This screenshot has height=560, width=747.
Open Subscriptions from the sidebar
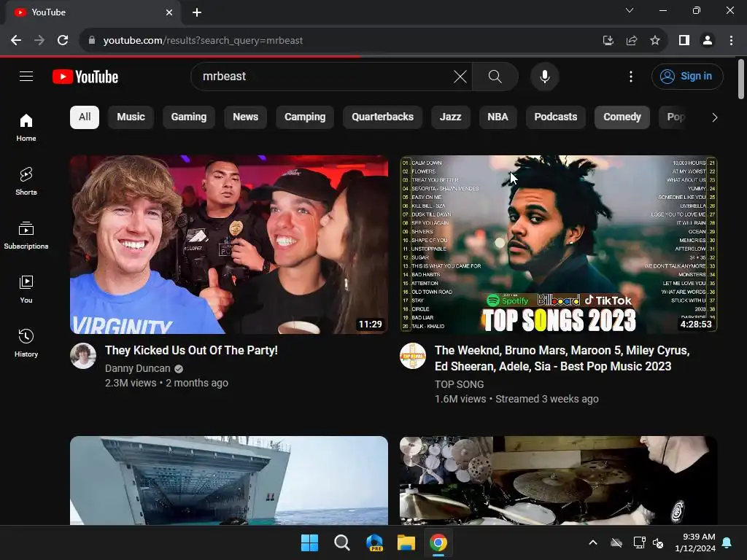click(x=26, y=236)
